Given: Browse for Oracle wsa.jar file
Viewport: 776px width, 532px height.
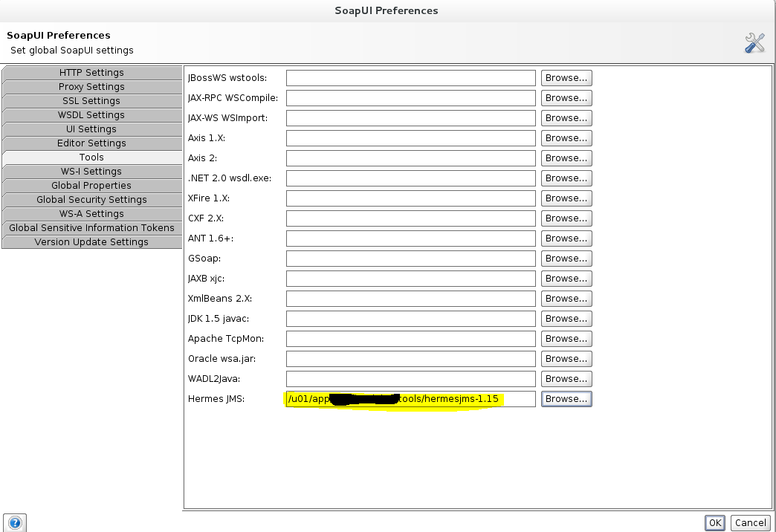Looking at the screenshot, I should coord(566,358).
